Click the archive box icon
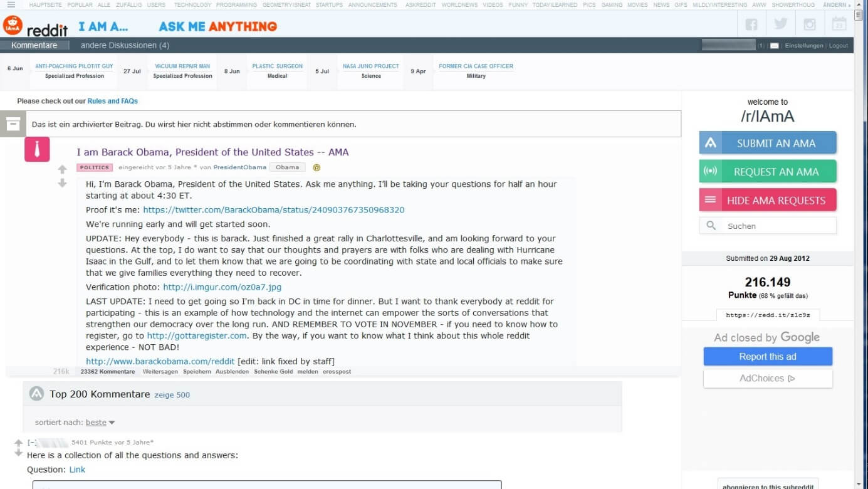The image size is (868, 489). (13, 124)
